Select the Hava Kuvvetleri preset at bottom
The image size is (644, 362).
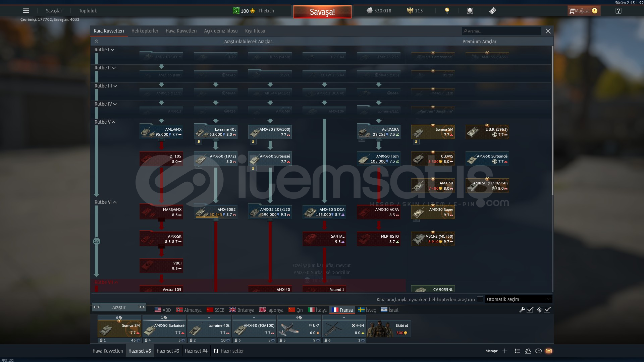tap(108, 351)
